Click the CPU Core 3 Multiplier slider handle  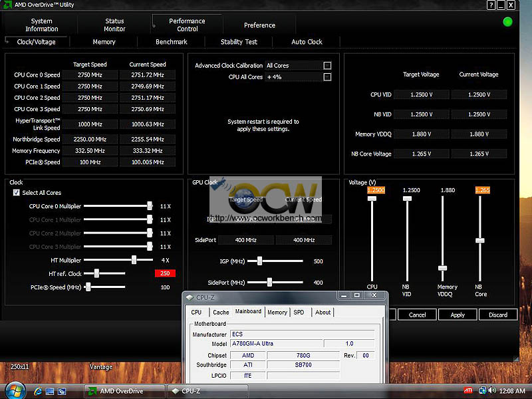coord(150,246)
